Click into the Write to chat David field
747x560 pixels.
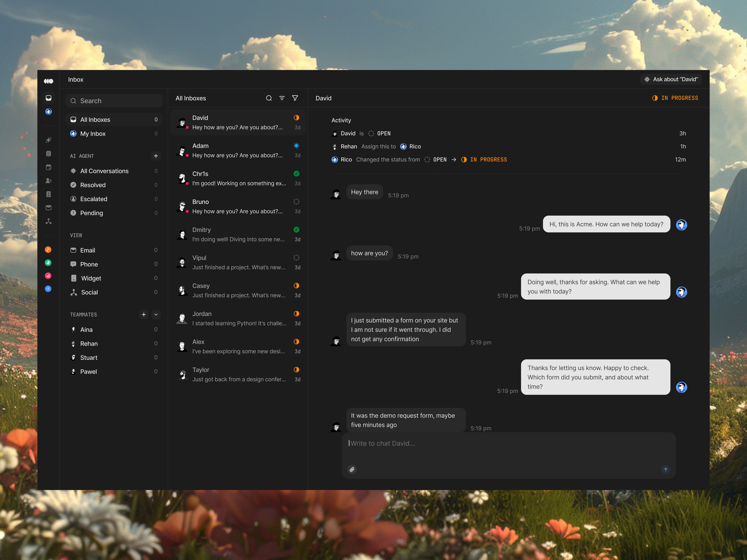pos(439,443)
